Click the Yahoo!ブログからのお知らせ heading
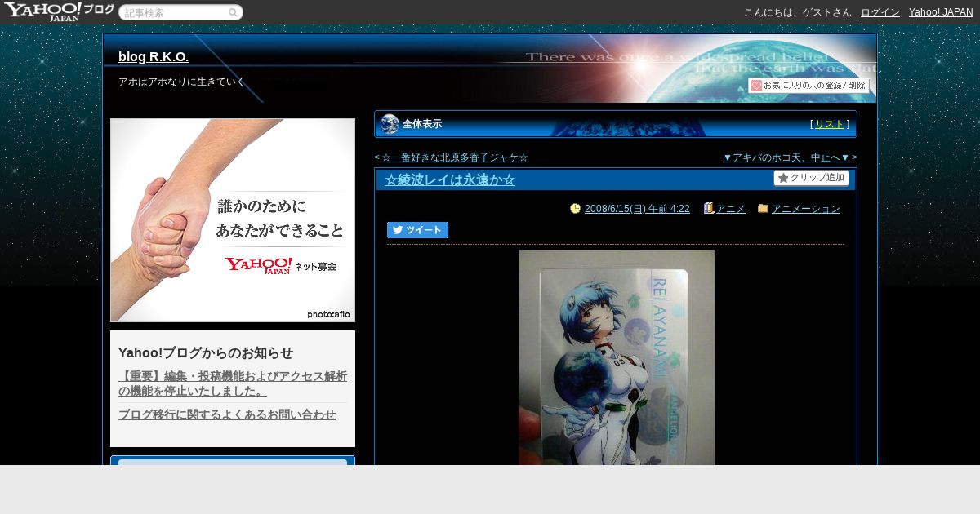This screenshot has height=514, width=980. coord(206,352)
